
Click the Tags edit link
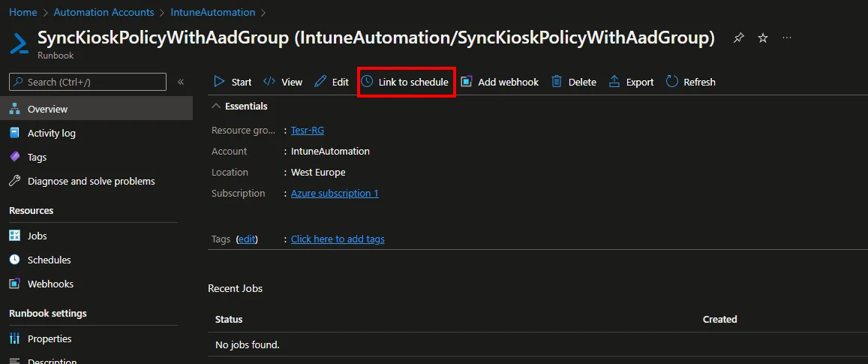tap(247, 239)
